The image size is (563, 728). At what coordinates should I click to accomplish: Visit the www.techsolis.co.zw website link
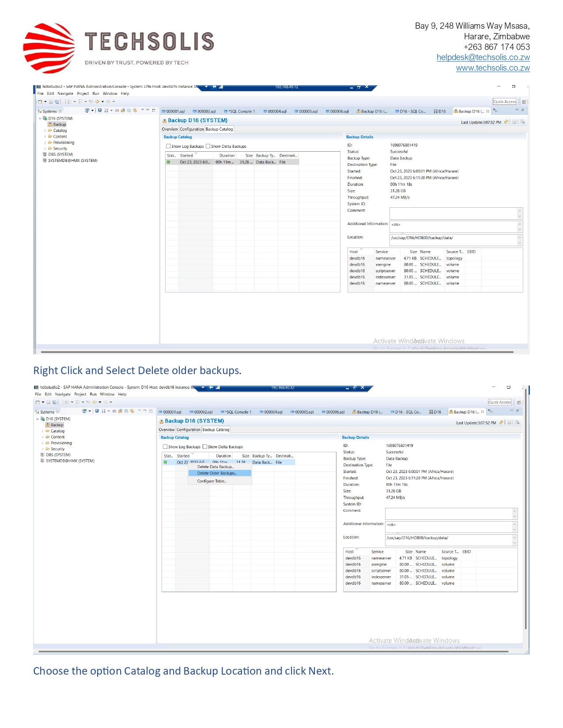click(492, 68)
